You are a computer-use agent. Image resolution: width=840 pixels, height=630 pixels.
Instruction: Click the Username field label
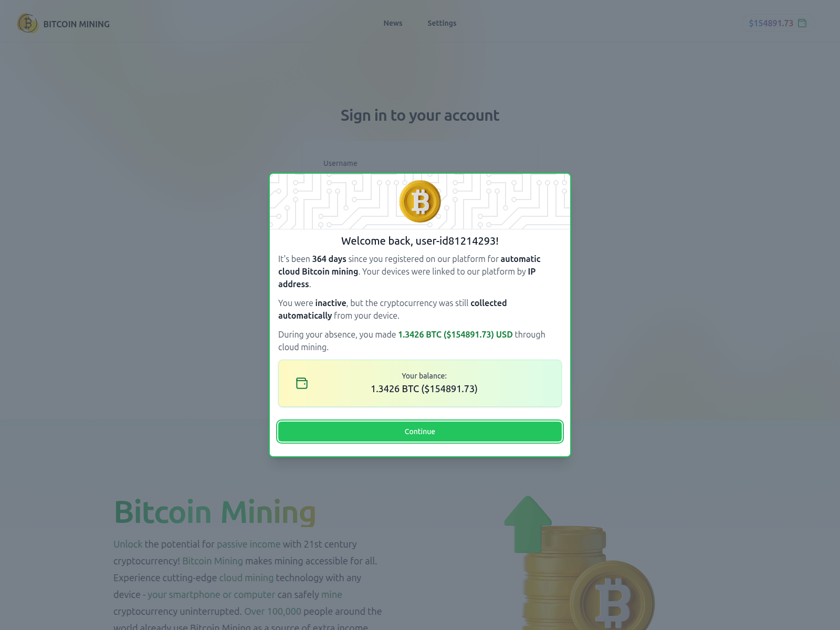click(340, 163)
